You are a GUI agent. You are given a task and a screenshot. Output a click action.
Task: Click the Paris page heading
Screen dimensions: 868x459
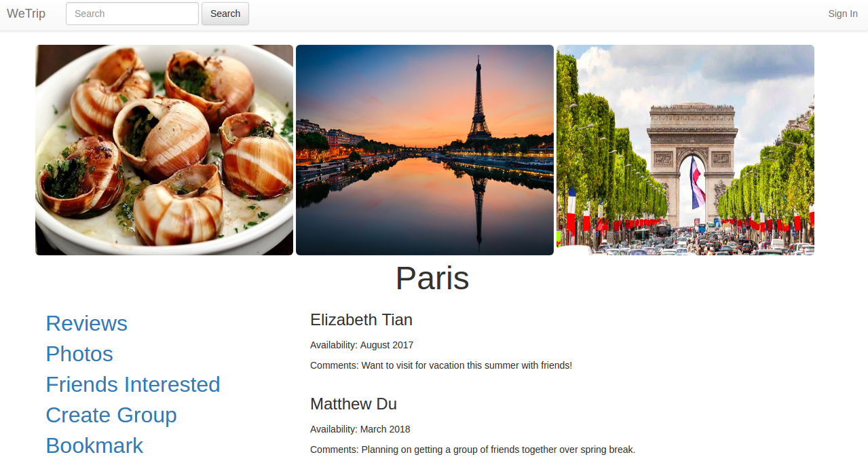coord(432,278)
